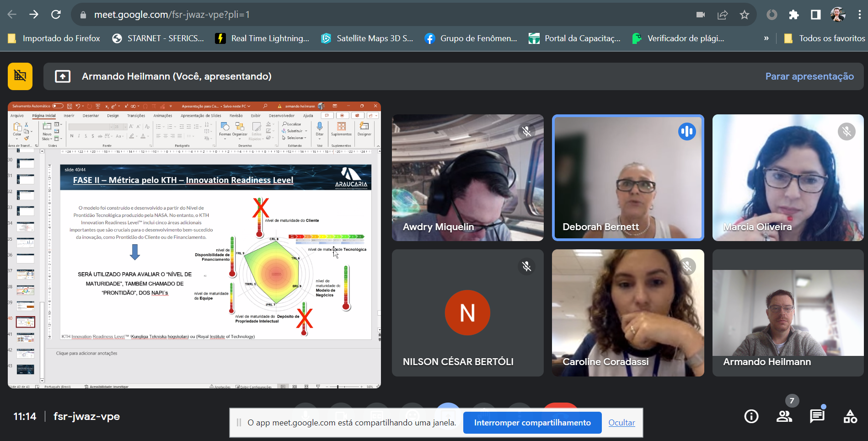Click Ocultar link in sharing bar

tap(622, 423)
